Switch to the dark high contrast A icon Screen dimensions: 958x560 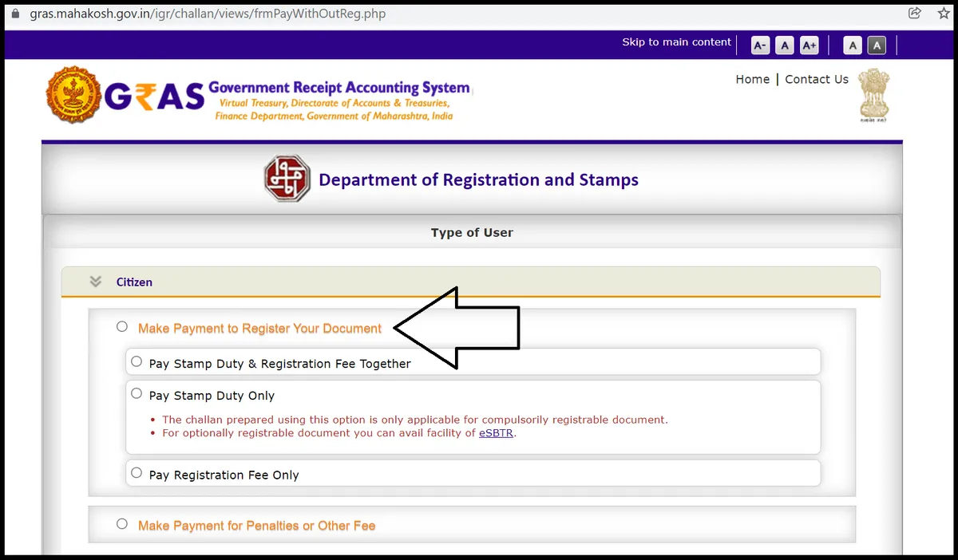[x=877, y=45]
